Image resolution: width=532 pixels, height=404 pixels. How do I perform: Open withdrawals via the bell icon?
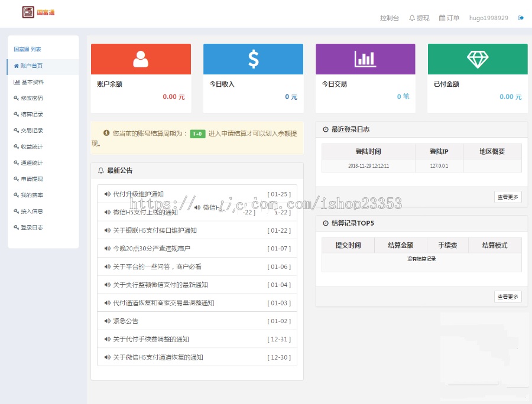pyautogui.click(x=411, y=18)
